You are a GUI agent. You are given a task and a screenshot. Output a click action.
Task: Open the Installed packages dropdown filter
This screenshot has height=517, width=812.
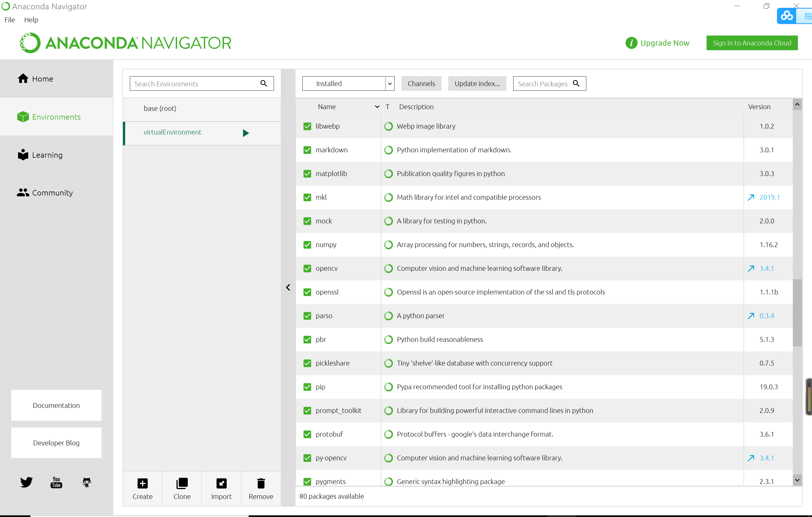[x=390, y=83]
